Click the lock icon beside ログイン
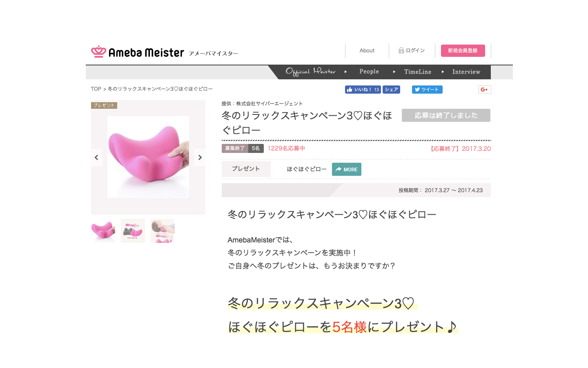 (401, 50)
